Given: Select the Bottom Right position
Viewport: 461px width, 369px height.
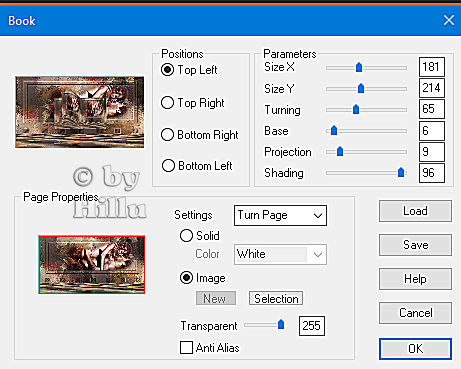Looking at the screenshot, I should pyautogui.click(x=167, y=135).
